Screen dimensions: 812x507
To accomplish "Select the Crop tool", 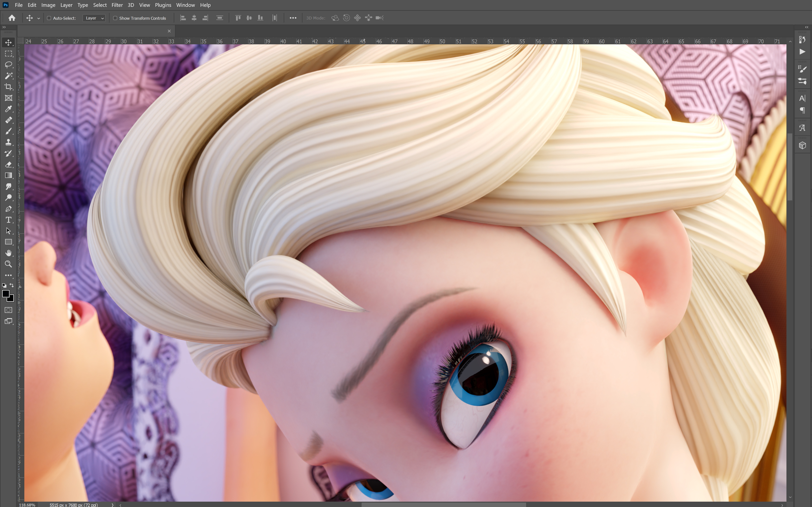I will tap(8, 87).
